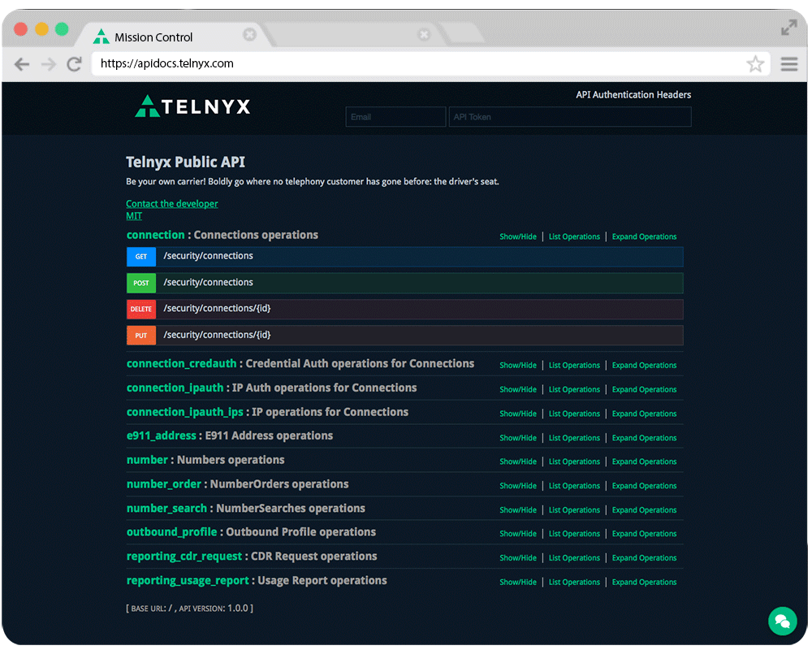
Task: Click the blue GET method badge
Action: (140, 257)
